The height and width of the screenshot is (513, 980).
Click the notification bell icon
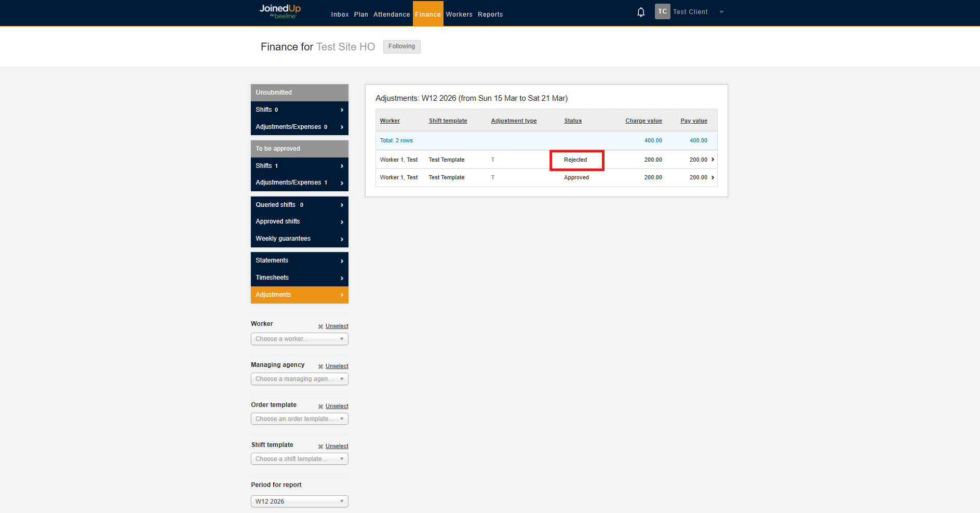pyautogui.click(x=641, y=12)
